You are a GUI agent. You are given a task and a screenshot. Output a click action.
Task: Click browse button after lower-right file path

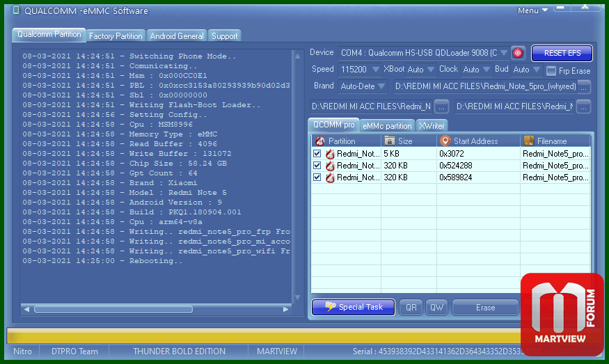pos(583,106)
